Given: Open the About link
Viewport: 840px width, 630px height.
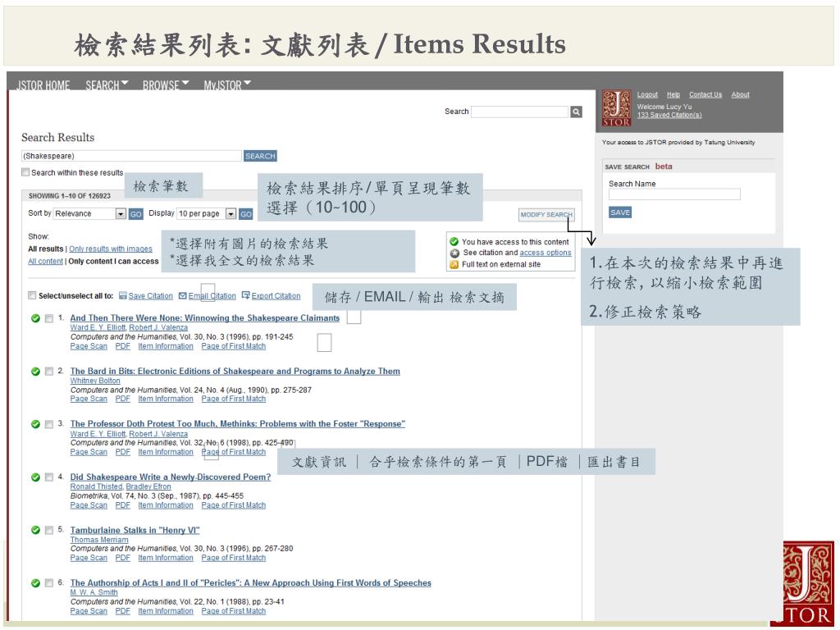Looking at the screenshot, I should [741, 95].
